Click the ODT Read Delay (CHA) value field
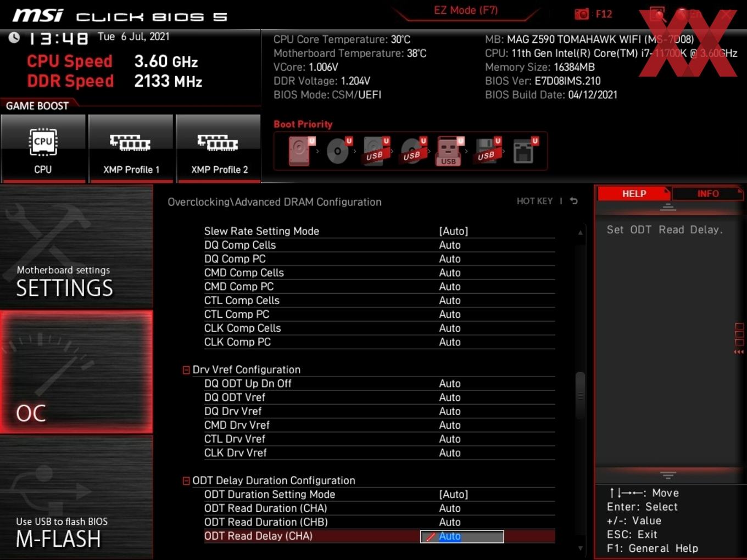The height and width of the screenshot is (560, 747). click(462, 536)
